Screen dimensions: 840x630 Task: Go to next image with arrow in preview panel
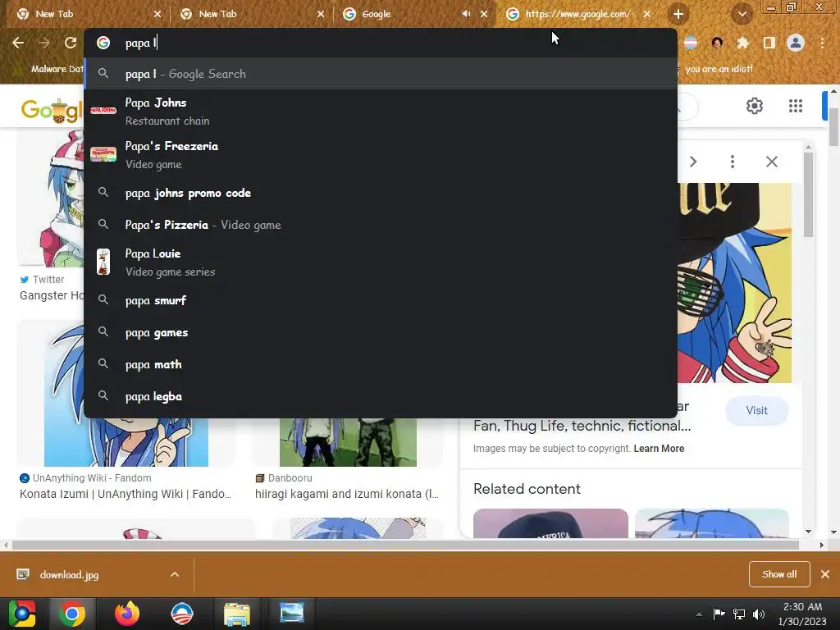pyautogui.click(x=693, y=162)
